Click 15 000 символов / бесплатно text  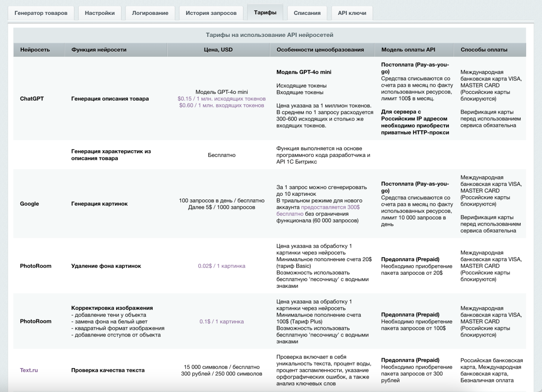click(222, 367)
